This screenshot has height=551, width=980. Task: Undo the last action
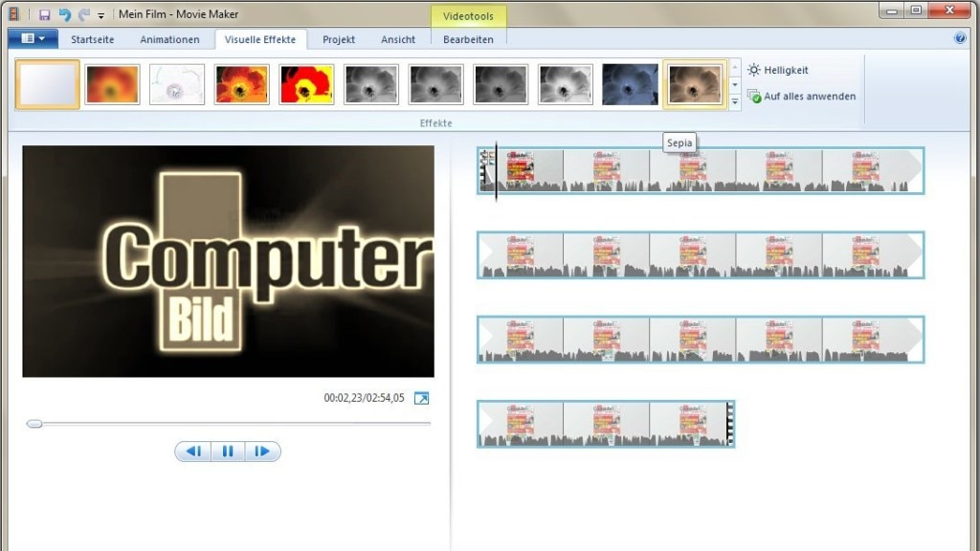click(x=64, y=14)
